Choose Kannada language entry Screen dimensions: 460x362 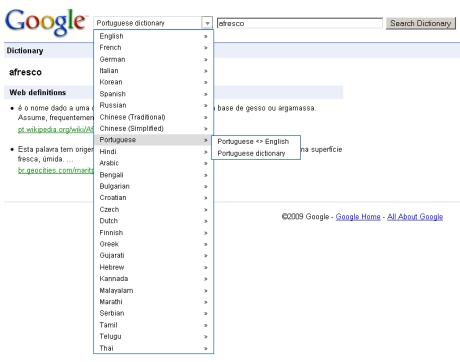coord(153,279)
